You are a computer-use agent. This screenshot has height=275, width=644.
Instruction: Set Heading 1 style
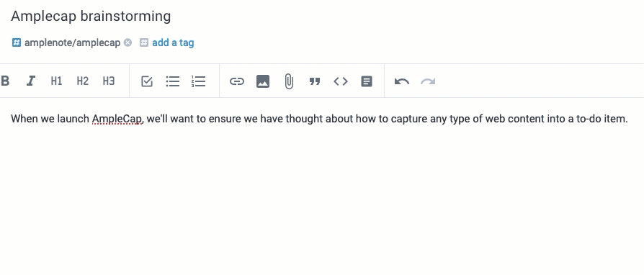pos(56,81)
